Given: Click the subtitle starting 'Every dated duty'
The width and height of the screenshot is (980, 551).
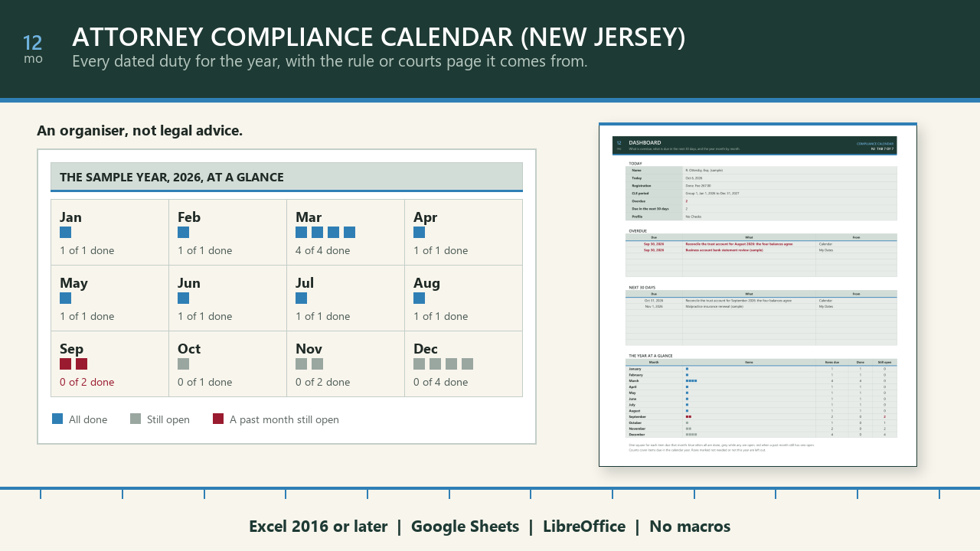Looking at the screenshot, I should point(330,60).
